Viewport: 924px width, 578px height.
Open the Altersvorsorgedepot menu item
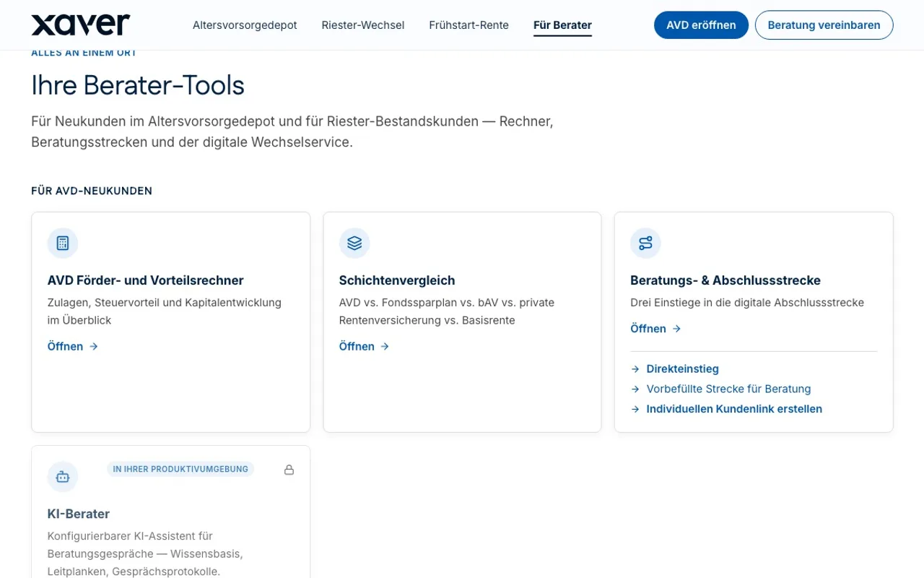(x=245, y=25)
